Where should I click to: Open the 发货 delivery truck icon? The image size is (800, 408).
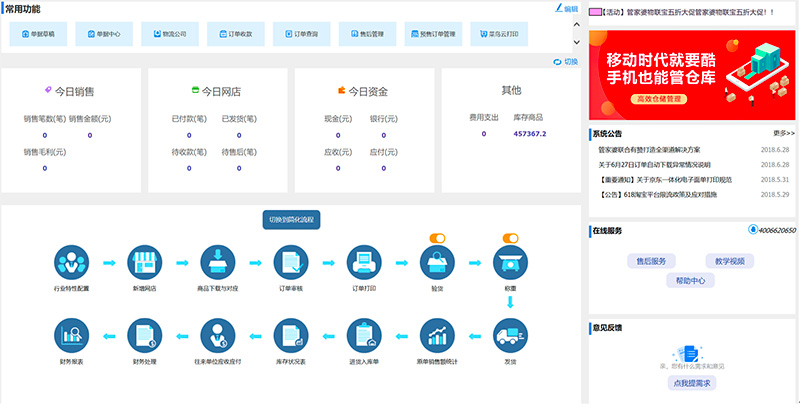(x=510, y=336)
